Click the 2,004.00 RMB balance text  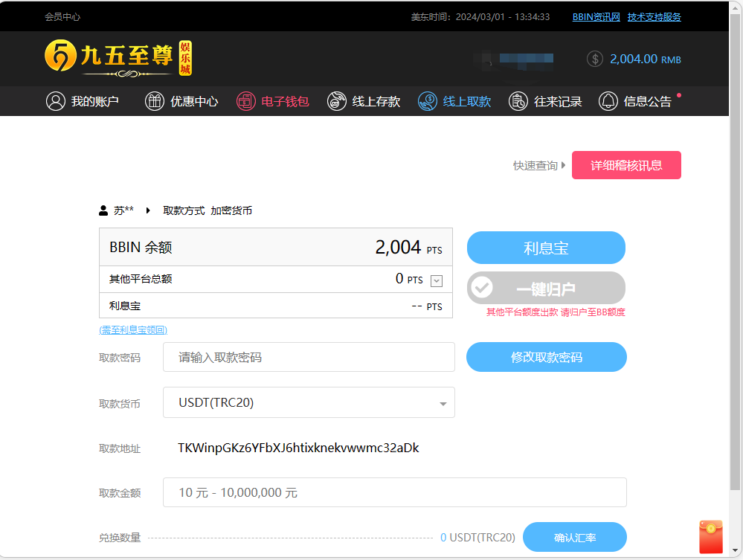(x=646, y=59)
